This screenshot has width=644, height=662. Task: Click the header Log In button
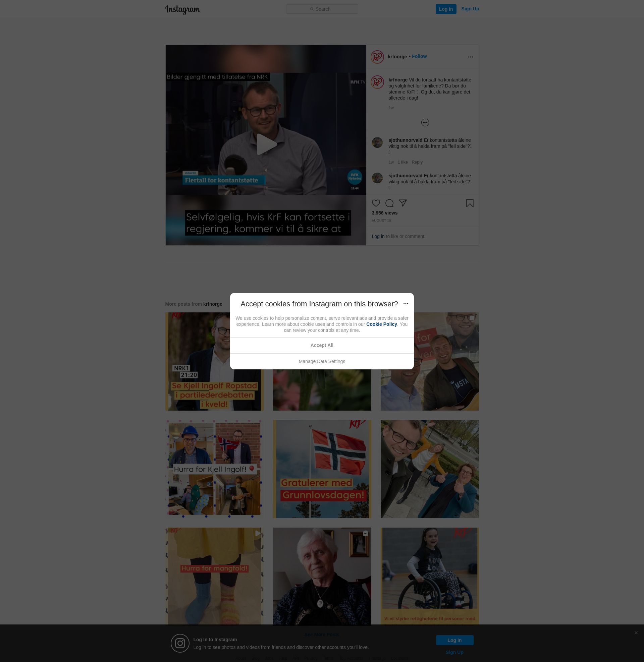[x=446, y=9]
